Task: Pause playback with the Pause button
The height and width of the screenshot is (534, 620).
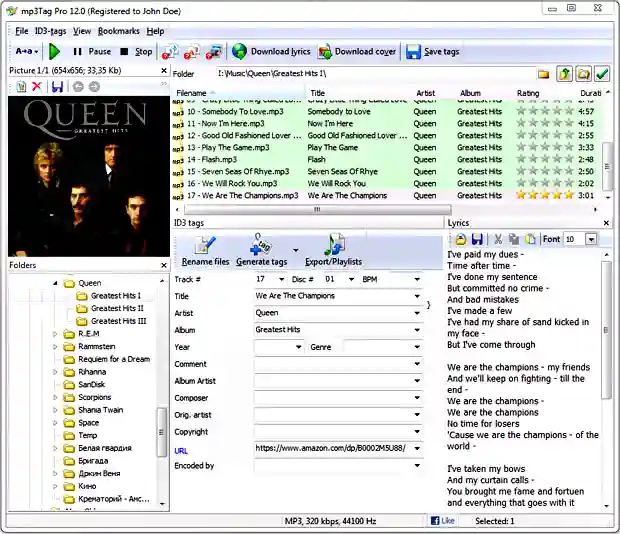Action: click(x=92, y=51)
